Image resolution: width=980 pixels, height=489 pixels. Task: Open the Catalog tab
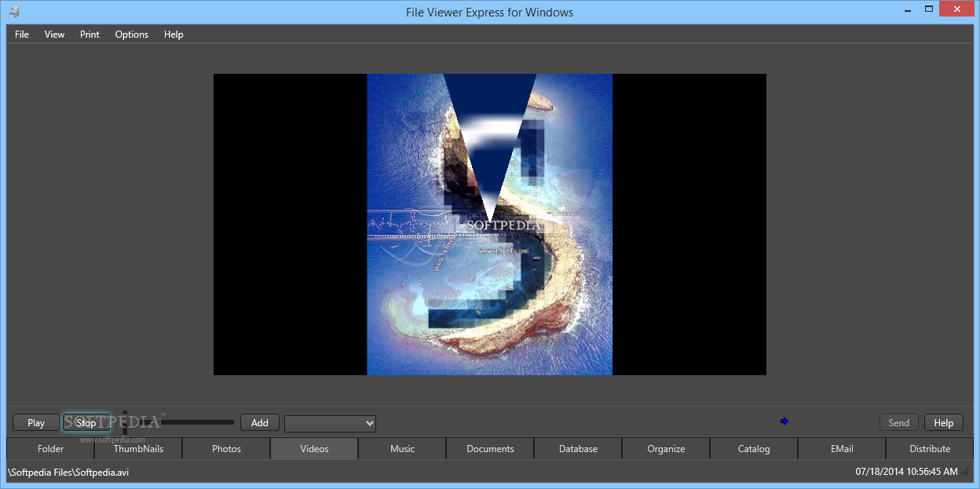point(755,449)
